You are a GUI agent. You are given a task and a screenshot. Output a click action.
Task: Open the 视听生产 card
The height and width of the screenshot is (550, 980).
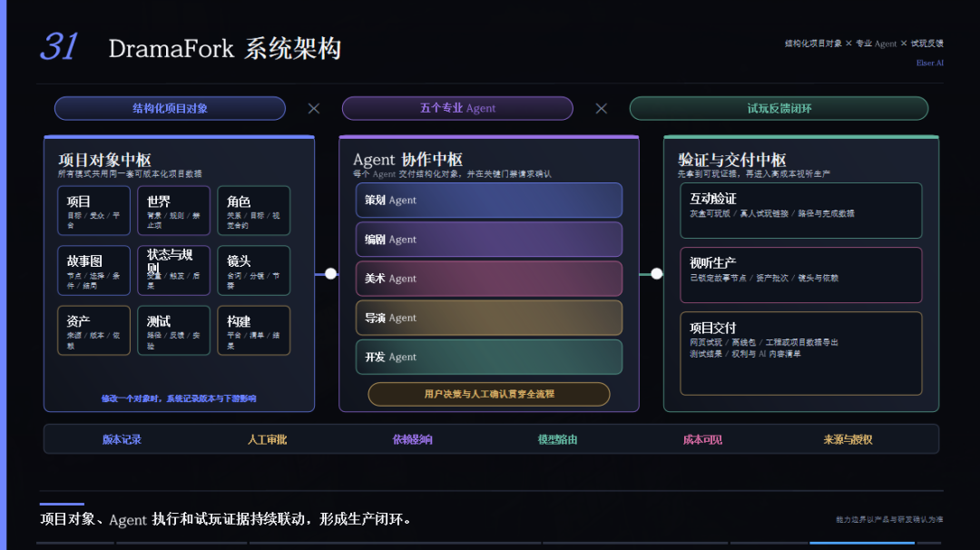click(x=800, y=275)
